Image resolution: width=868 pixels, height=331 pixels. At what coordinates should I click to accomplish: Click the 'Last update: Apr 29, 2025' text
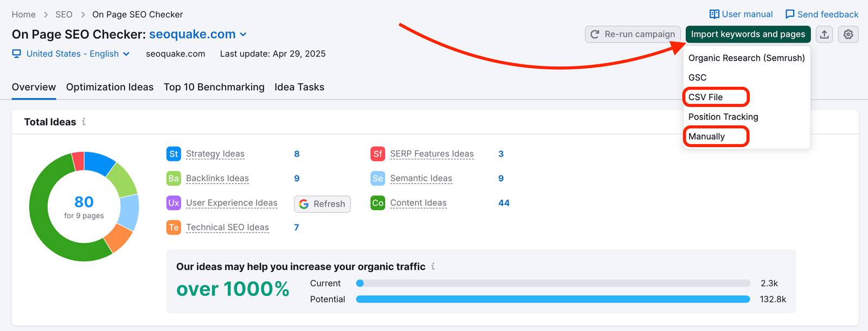point(273,54)
